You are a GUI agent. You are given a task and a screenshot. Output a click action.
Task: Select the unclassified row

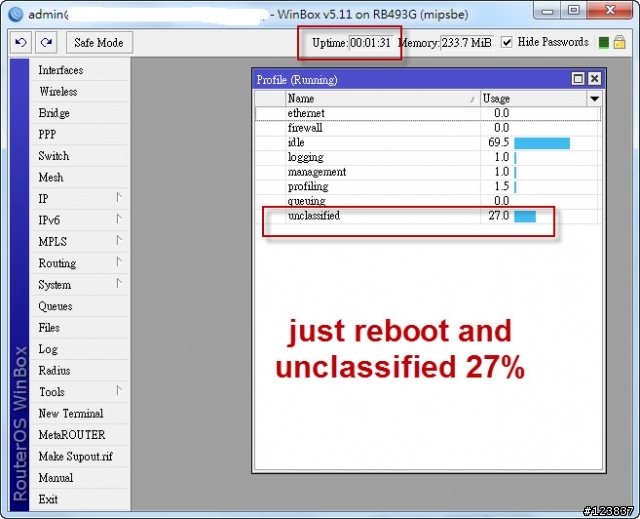428,216
